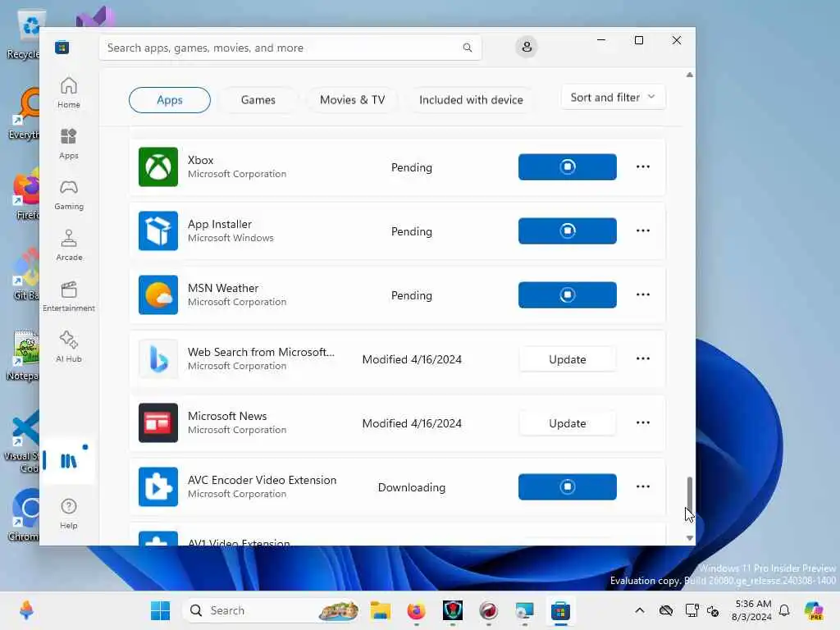Open Arcade section in sidebar

pos(69,245)
